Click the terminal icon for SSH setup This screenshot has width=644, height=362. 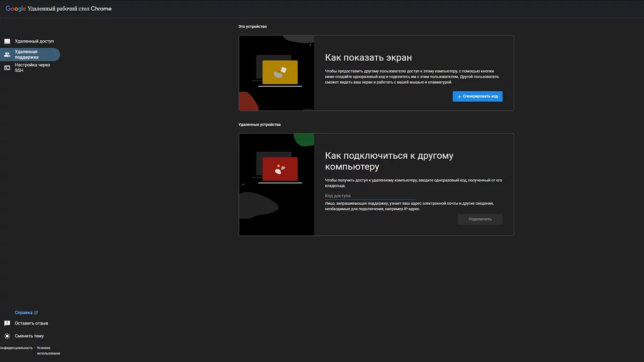(x=7, y=68)
